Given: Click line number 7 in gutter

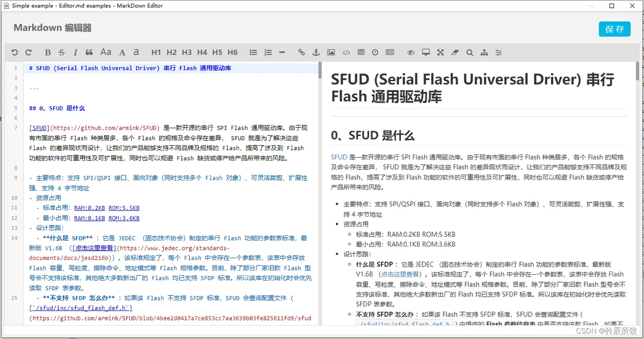Looking at the screenshot, I should tap(16, 128).
